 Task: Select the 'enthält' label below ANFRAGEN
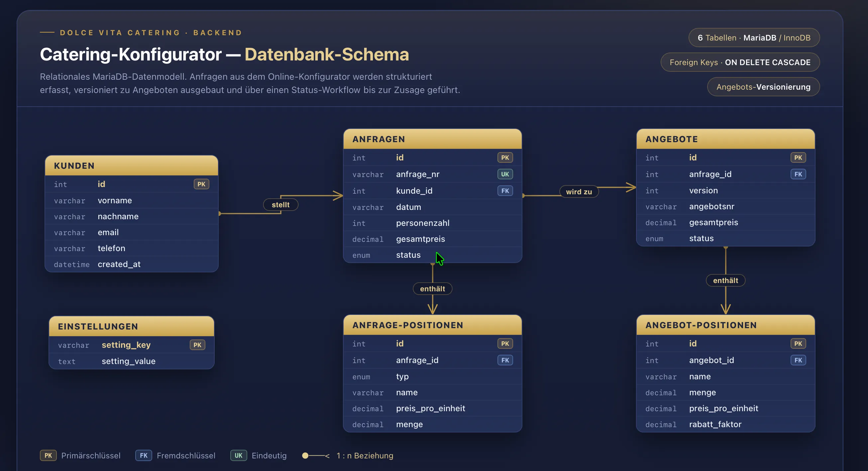432,289
